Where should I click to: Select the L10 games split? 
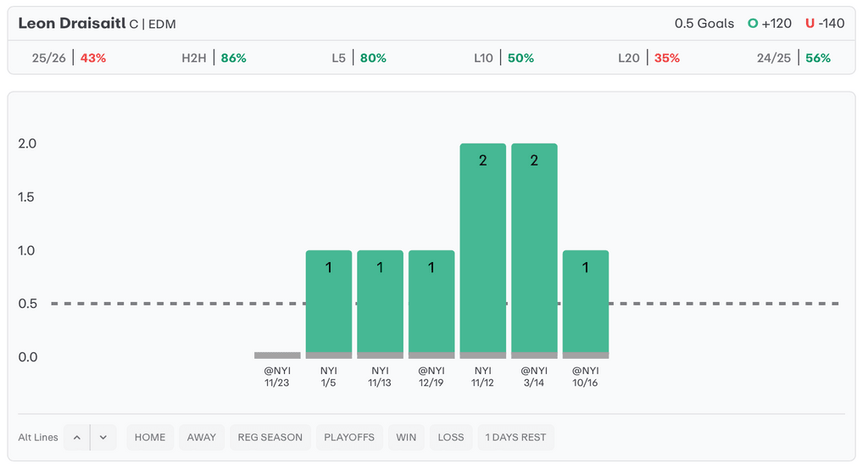(504, 59)
